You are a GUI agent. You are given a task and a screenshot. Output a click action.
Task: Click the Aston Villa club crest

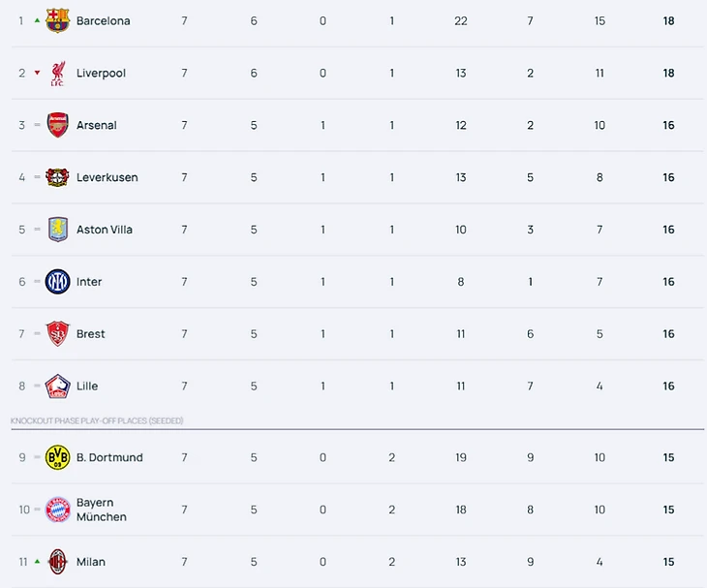coord(58,230)
